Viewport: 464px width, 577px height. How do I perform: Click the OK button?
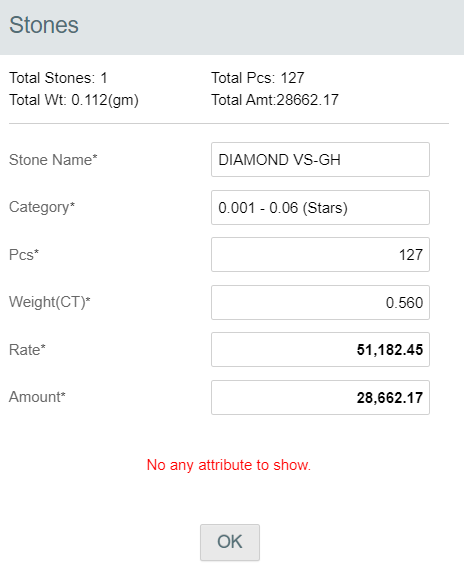point(230,542)
